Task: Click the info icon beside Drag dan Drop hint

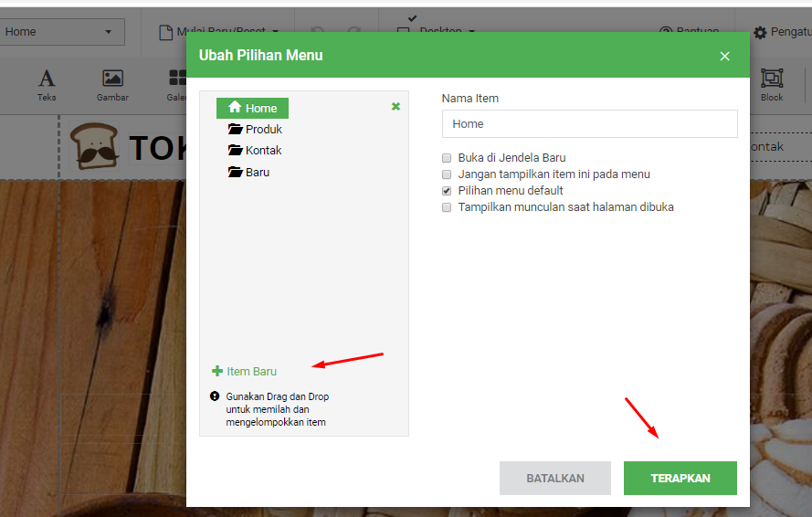Action: 215,396
